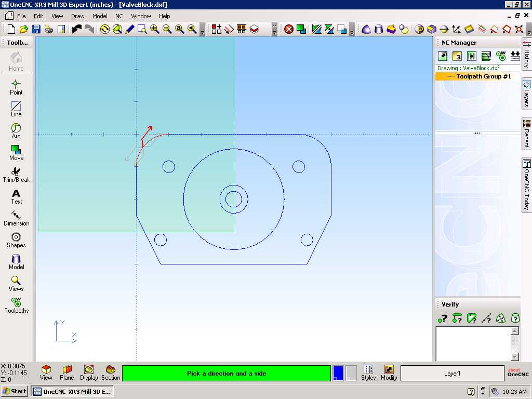Open the NC menu
532x399 pixels.
[x=119, y=16]
